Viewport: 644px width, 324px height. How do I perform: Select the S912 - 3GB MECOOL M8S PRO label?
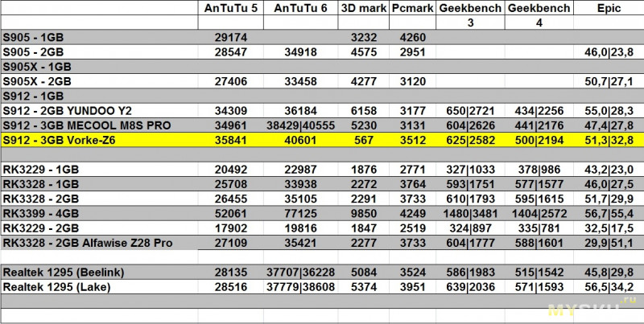pyautogui.click(x=87, y=125)
